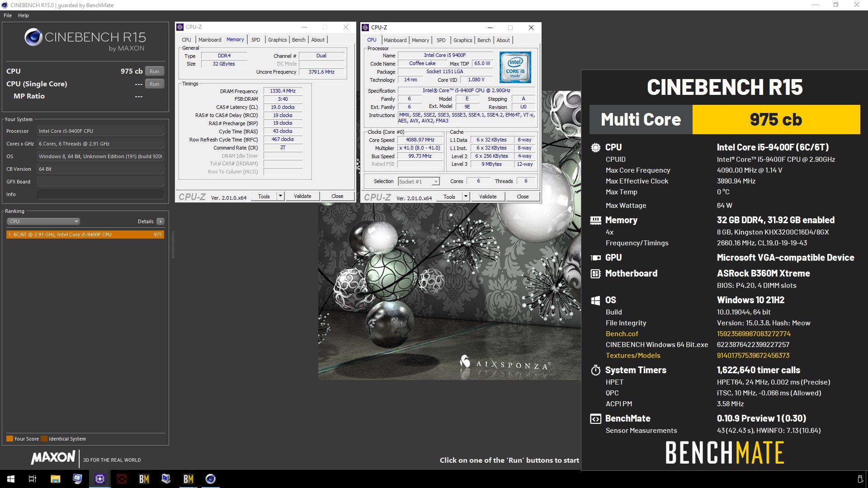Open Task View on taskbar
This screenshot has width=868, height=488.
[x=33, y=479]
